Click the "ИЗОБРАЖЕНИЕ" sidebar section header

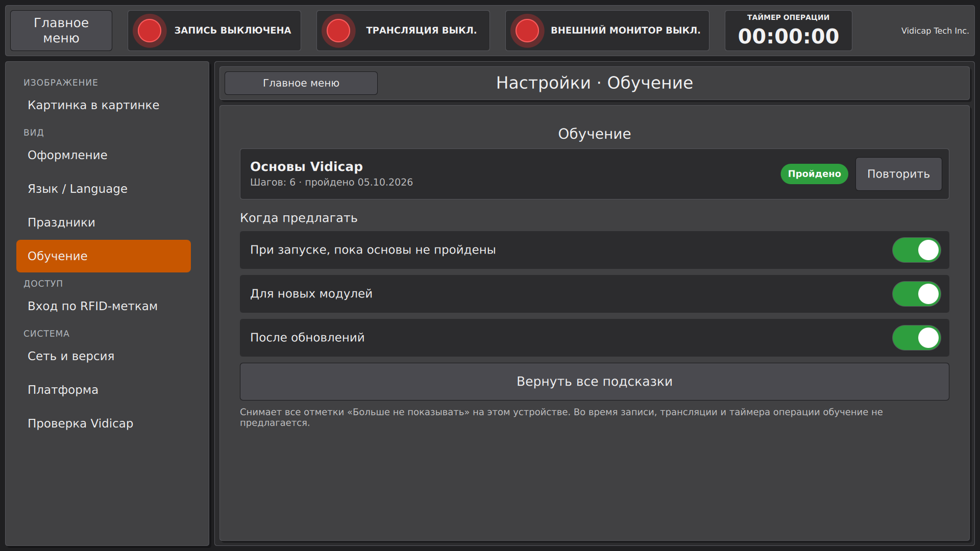(61, 83)
